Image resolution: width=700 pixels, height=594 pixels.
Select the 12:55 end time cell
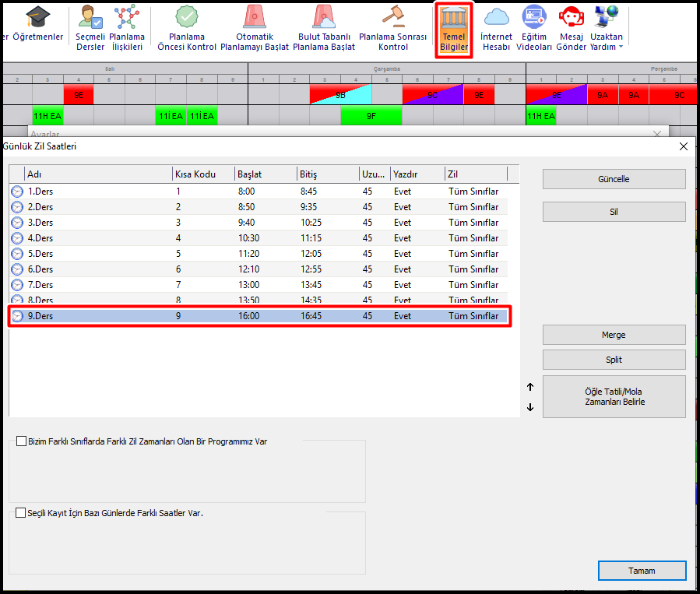[311, 269]
